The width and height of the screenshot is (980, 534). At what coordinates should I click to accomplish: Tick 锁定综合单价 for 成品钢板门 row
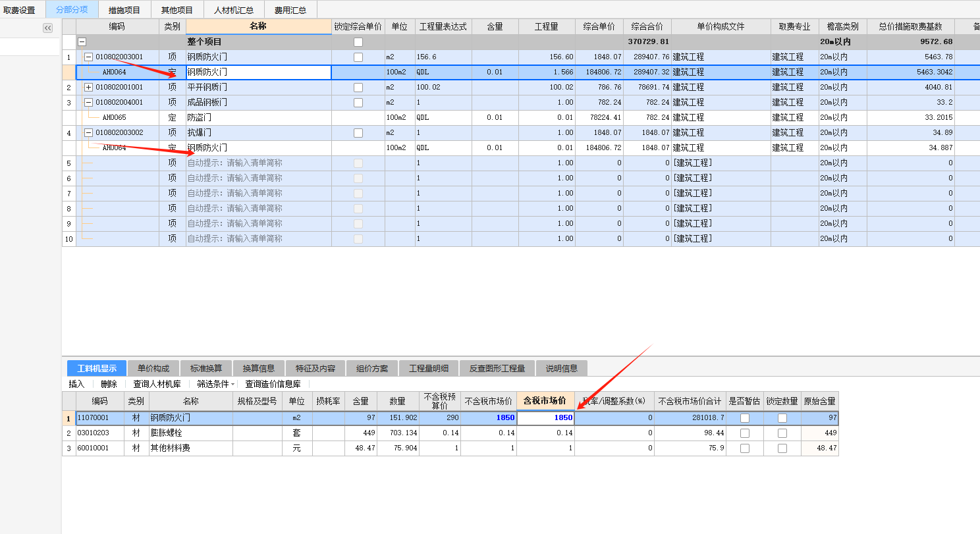(x=358, y=103)
